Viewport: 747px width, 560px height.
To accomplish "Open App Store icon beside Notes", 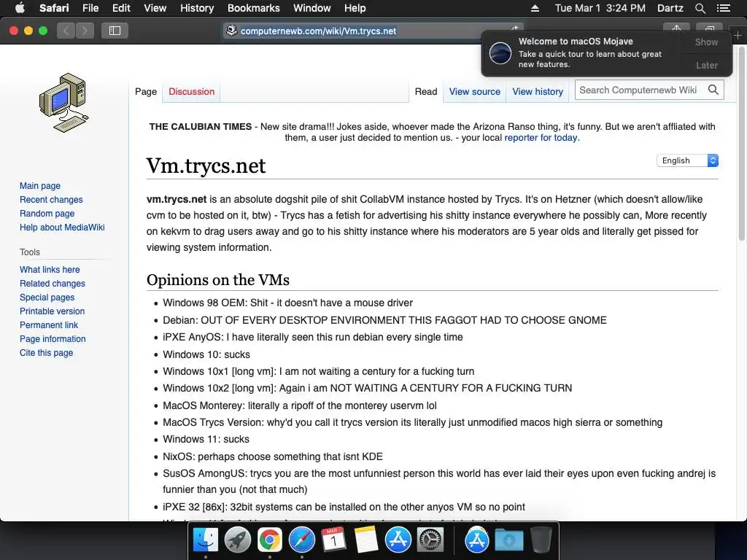I will coord(398,540).
